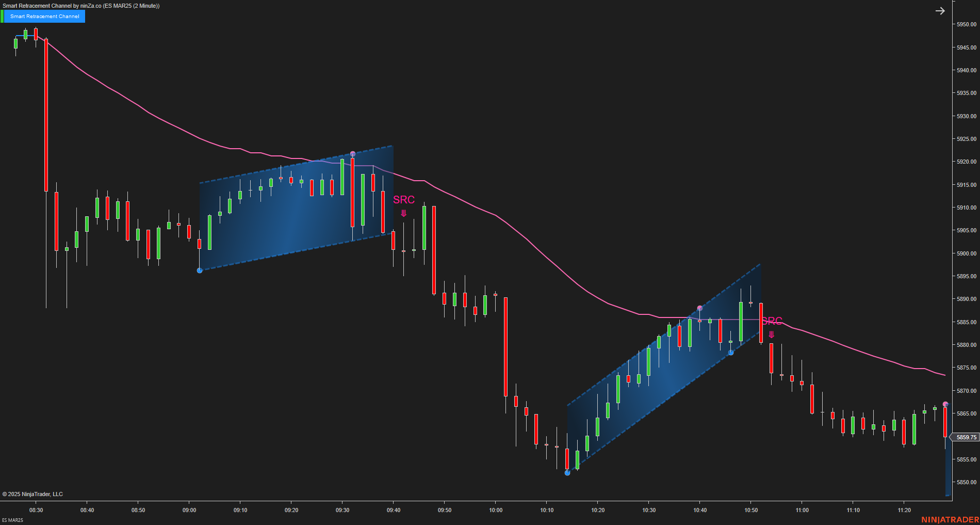Click the © 2025 NinjaTrader, LLC text
980x525 pixels.
(x=33, y=494)
